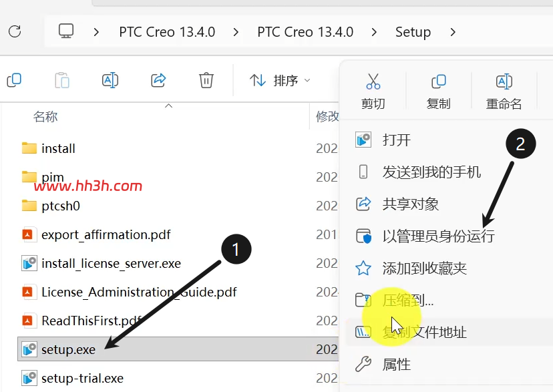Image resolution: width=553 pixels, height=392 pixels.
Task: Expand chevron after the monitor icon
Action: 96,32
